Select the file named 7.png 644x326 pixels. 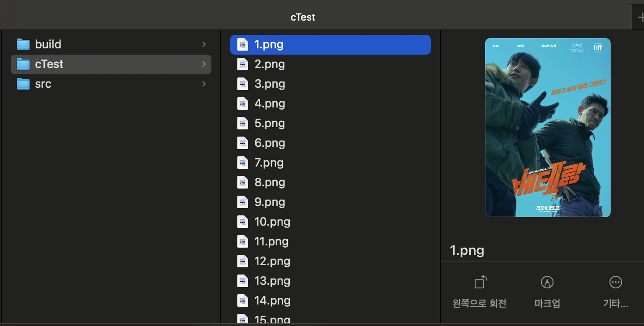pyautogui.click(x=269, y=163)
